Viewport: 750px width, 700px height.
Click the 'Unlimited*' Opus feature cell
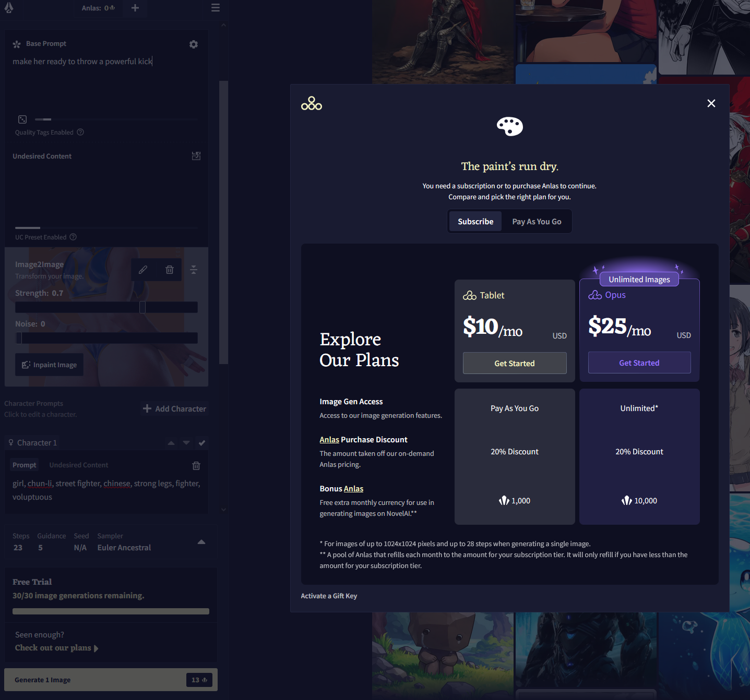pos(639,408)
